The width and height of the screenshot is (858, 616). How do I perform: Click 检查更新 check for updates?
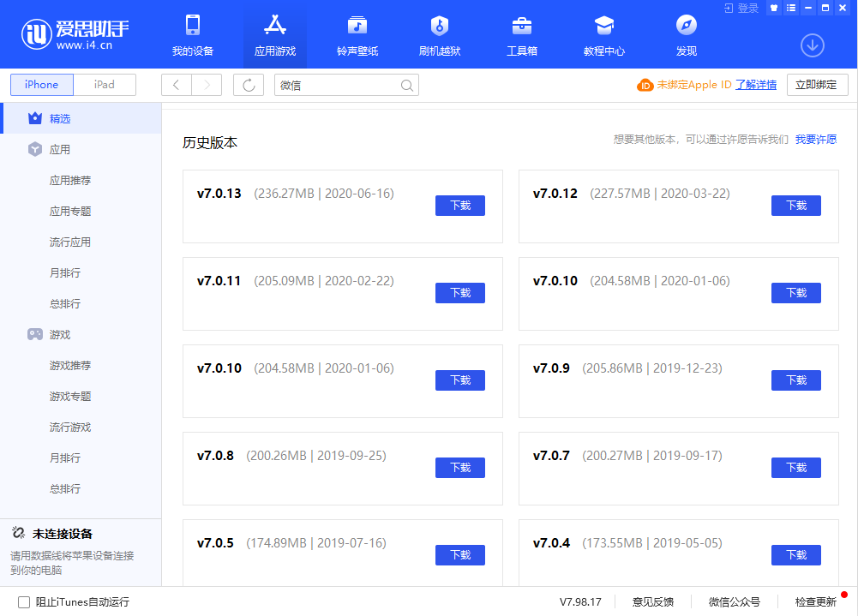815,602
